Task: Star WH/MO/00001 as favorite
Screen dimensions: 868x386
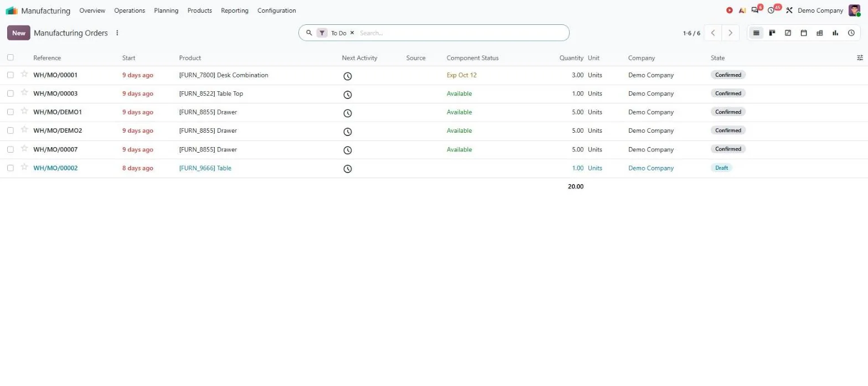Action: point(24,74)
